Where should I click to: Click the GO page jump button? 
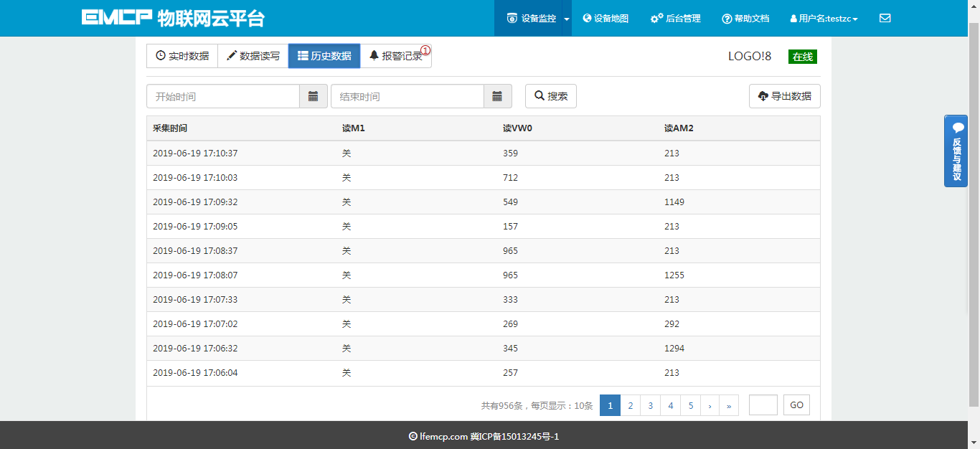tap(796, 405)
